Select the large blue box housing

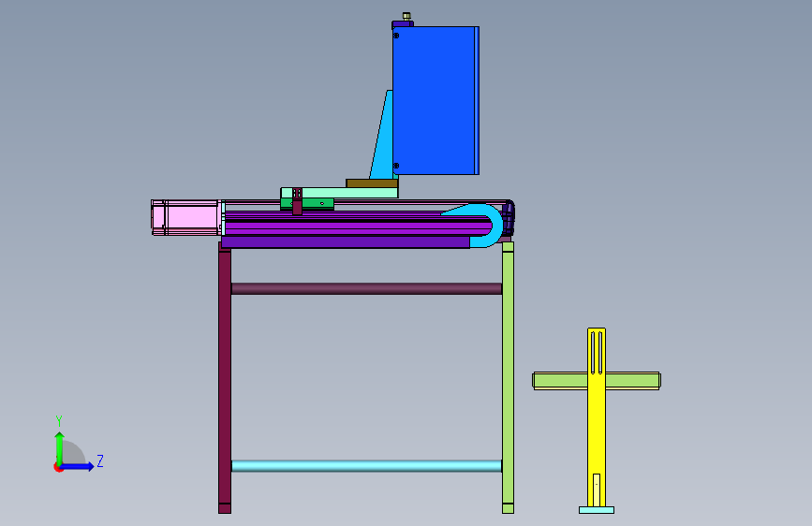click(x=435, y=100)
